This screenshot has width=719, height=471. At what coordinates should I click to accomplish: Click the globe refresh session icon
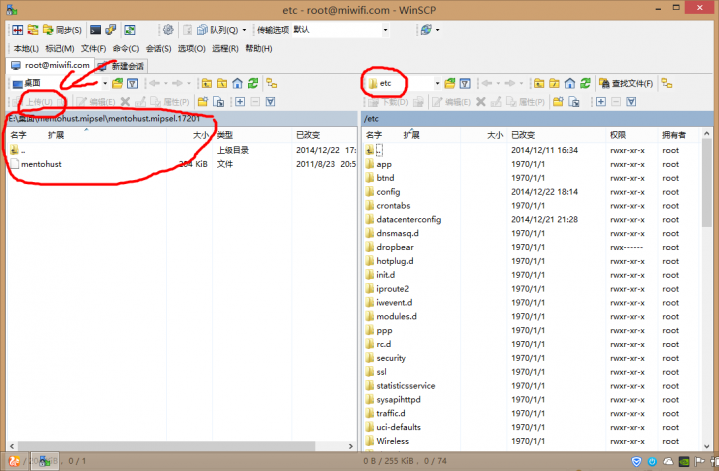426,30
